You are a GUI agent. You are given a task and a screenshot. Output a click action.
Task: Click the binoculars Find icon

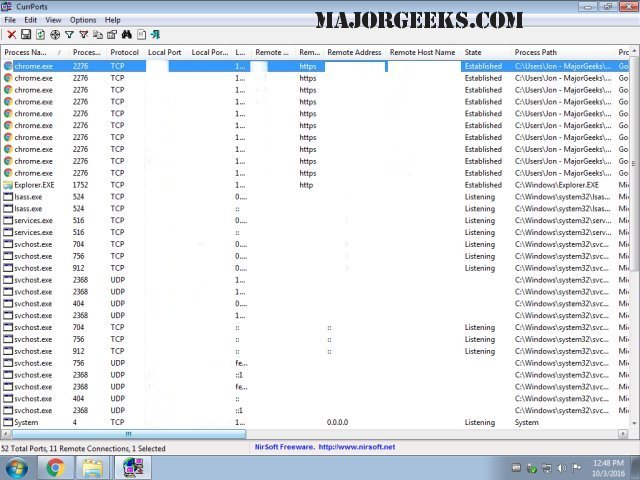[x=127, y=35]
